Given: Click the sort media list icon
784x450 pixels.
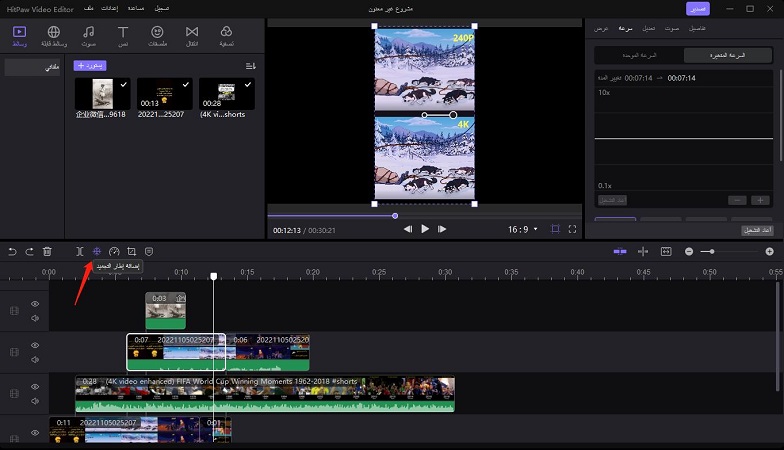Looking at the screenshot, I should click(250, 66).
